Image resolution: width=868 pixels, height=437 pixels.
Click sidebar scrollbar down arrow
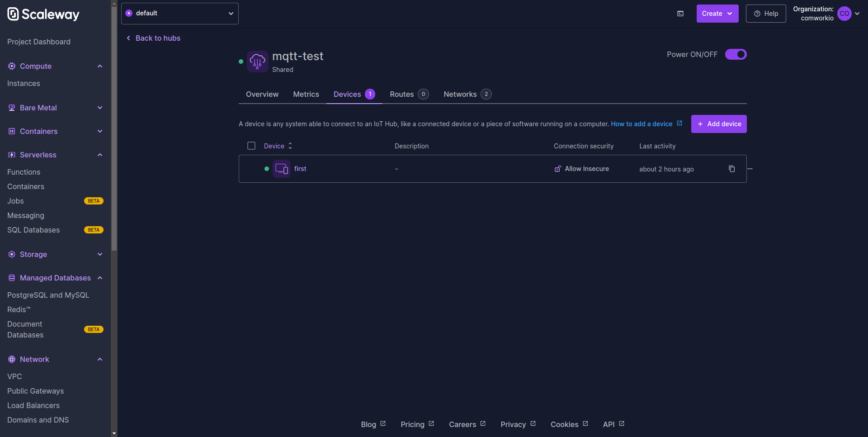coord(114,433)
